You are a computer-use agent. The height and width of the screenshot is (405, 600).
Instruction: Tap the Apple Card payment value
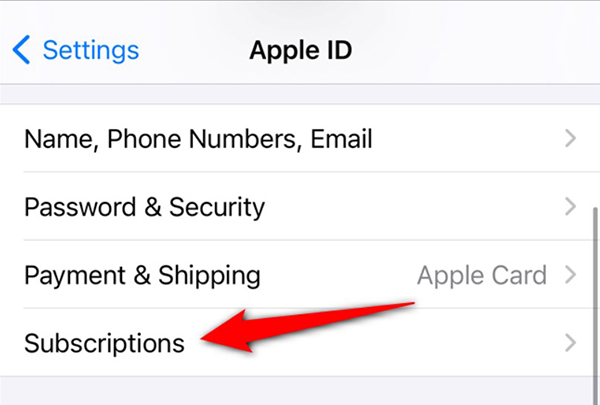pyautogui.click(x=482, y=275)
